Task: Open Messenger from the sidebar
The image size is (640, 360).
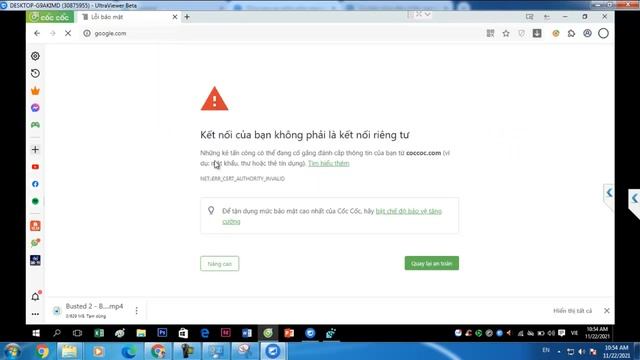Action: tap(35, 108)
